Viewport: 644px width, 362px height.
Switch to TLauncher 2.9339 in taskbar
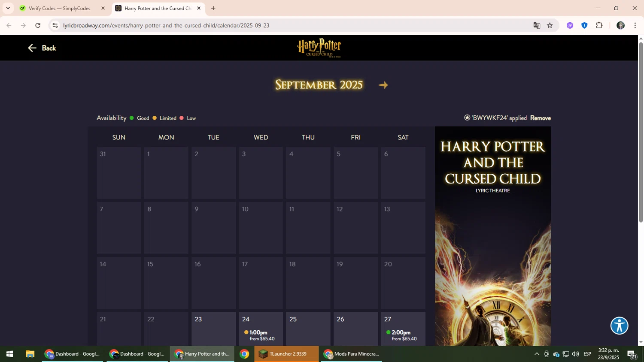[x=286, y=354]
